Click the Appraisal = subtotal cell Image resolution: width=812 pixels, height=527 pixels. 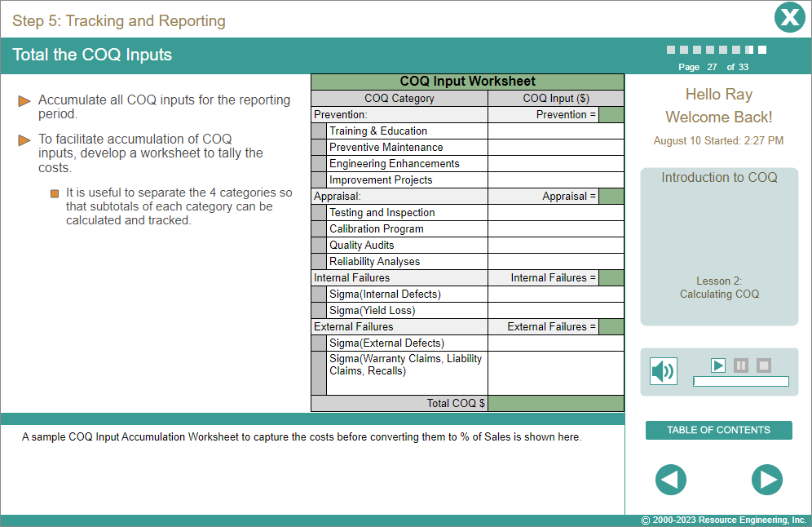[x=611, y=196]
